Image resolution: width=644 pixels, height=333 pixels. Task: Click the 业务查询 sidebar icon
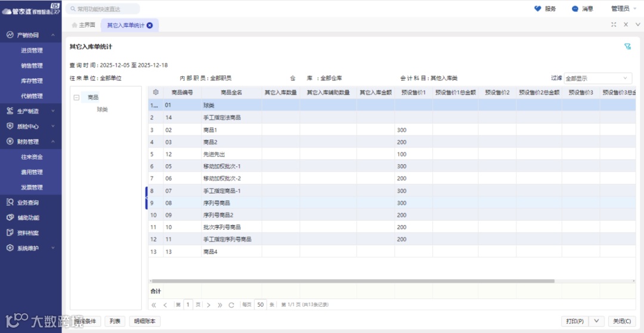pyautogui.click(x=10, y=202)
